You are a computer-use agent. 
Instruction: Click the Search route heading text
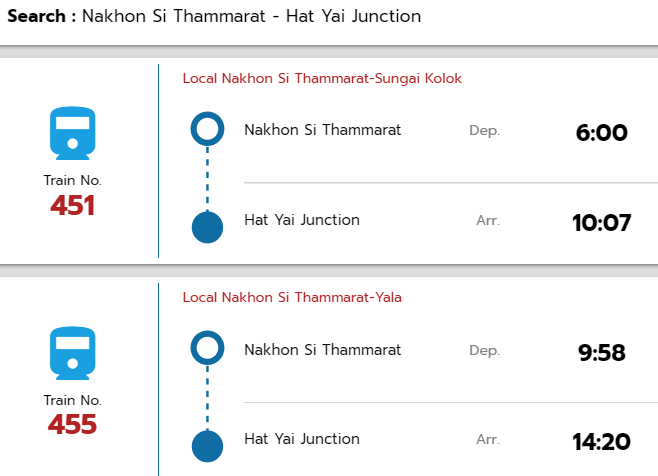point(214,16)
